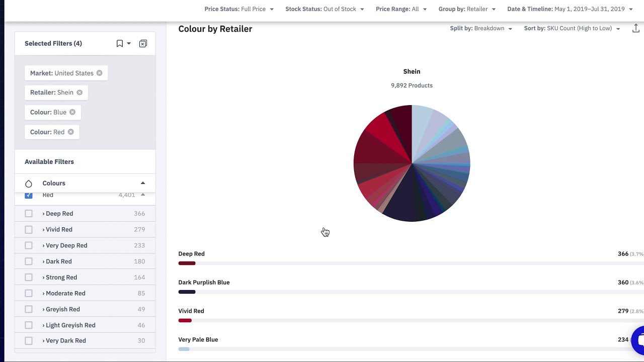This screenshot has width=644, height=362.
Task: Click the 9,892 Products count
Action: click(412, 85)
